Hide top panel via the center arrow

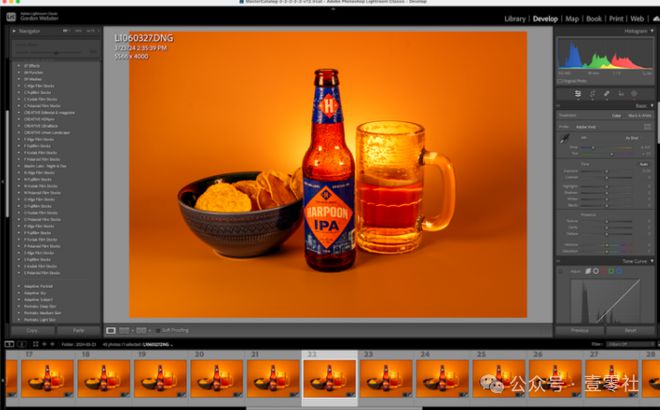pyautogui.click(x=333, y=9)
